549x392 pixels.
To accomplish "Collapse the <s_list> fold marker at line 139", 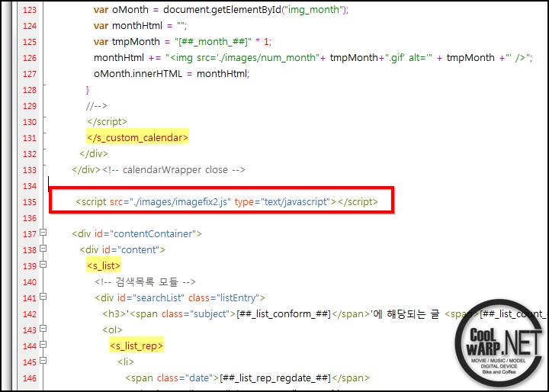I will point(43,265).
